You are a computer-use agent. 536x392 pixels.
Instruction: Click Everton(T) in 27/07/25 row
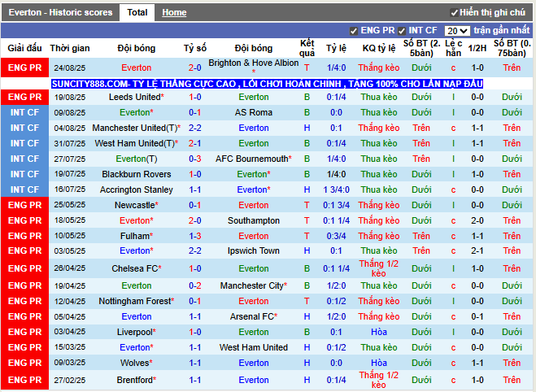[137, 159]
